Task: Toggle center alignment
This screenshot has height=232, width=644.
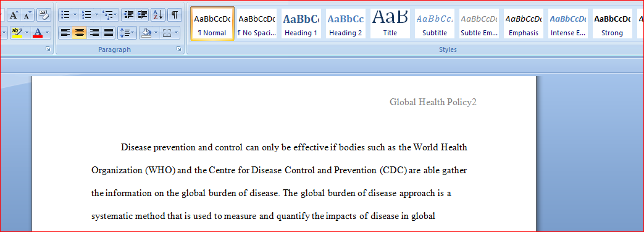Action: point(79,33)
